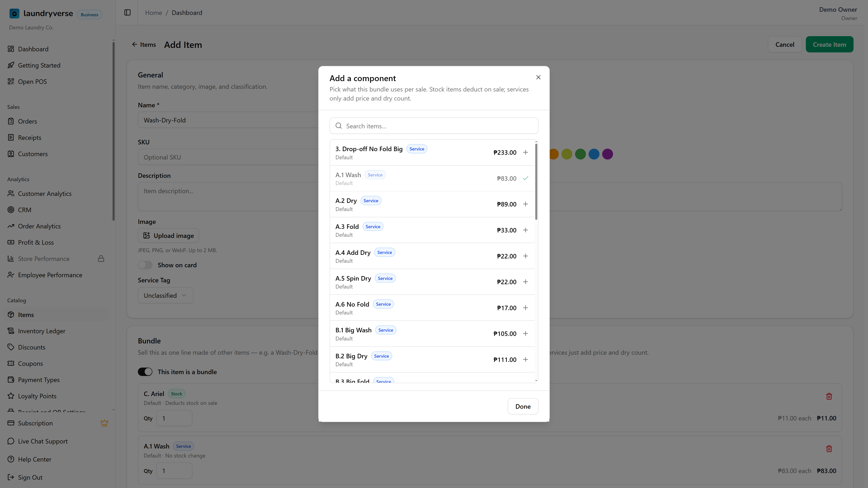
Task: Toggle This item is a bundle switch
Action: point(145,372)
